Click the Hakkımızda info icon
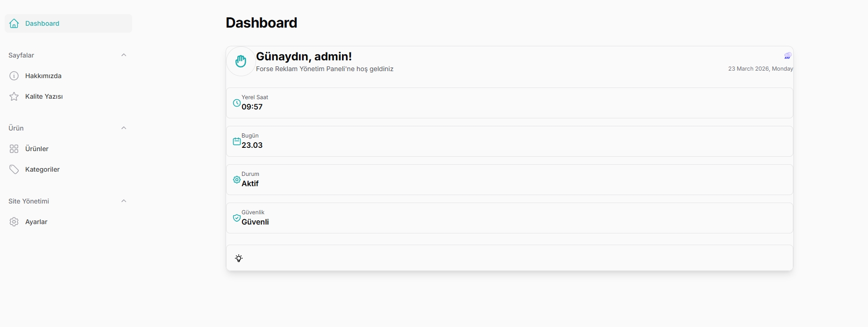868x327 pixels. [14, 76]
